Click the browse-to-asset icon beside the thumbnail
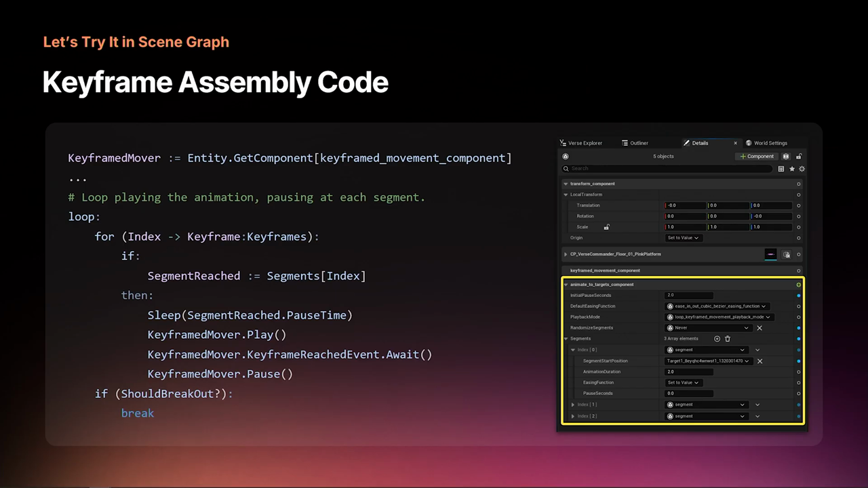Image resolution: width=868 pixels, height=488 pixels. 787,255
